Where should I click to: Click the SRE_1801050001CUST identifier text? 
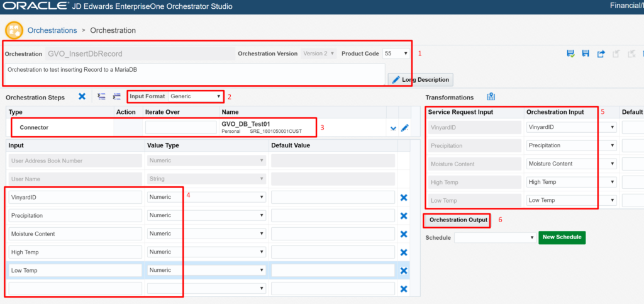(276, 132)
